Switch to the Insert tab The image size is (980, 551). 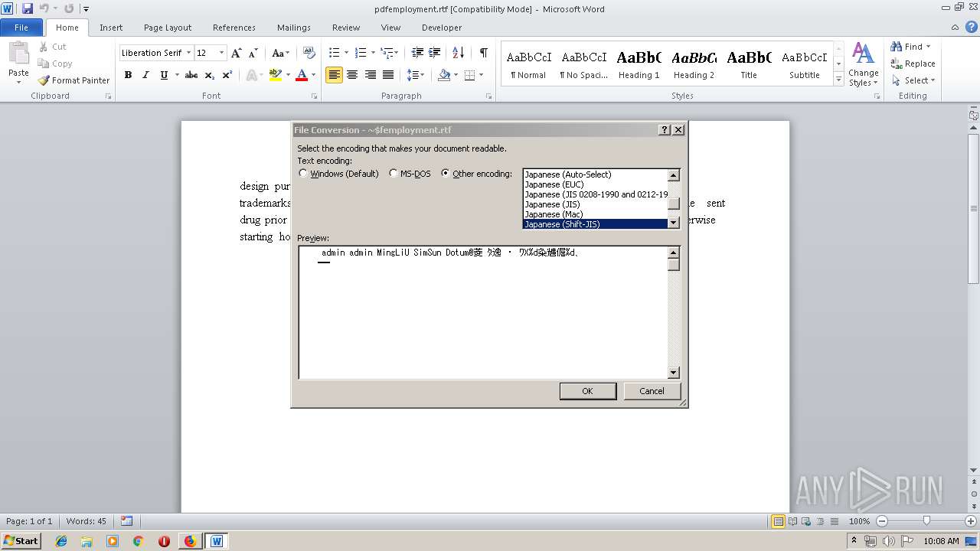click(x=111, y=28)
